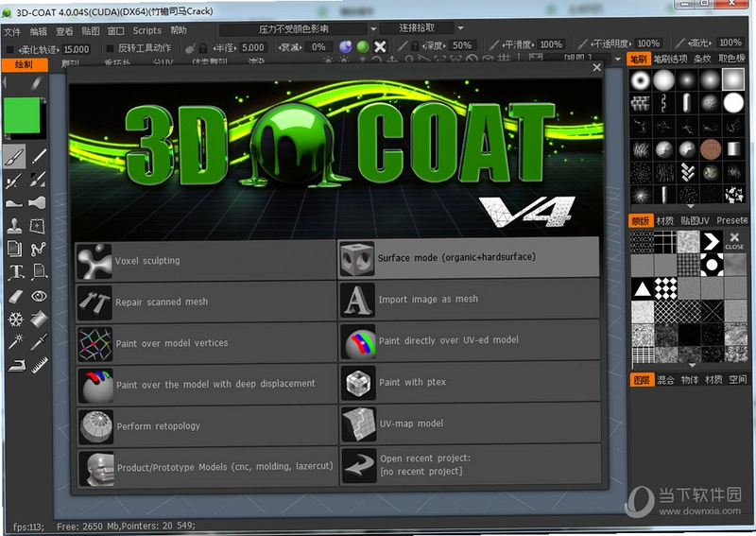This screenshot has height=536, width=756.
Task: Switch to the 笔刷选项 tab
Action: coord(670,59)
